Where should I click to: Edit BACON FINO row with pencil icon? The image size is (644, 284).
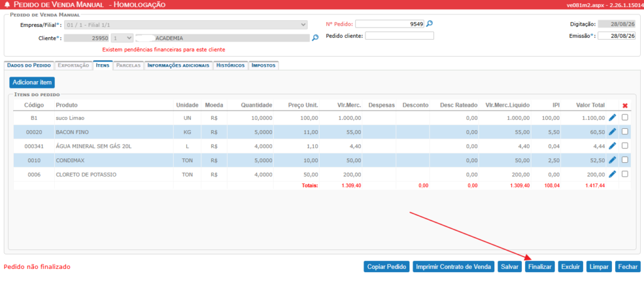coord(613,132)
